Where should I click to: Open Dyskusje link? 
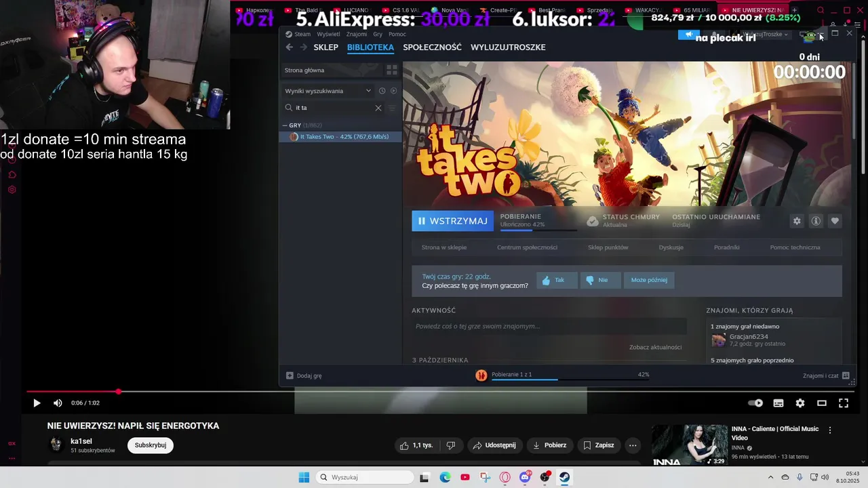tap(671, 247)
